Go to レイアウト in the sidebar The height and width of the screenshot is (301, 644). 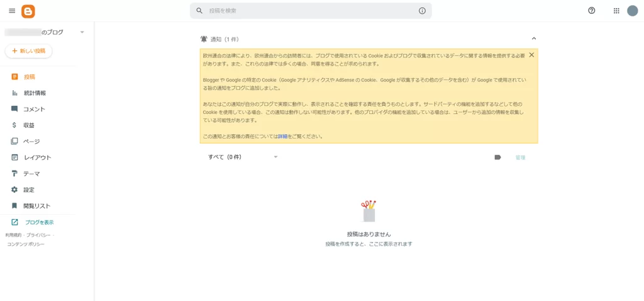tap(37, 157)
